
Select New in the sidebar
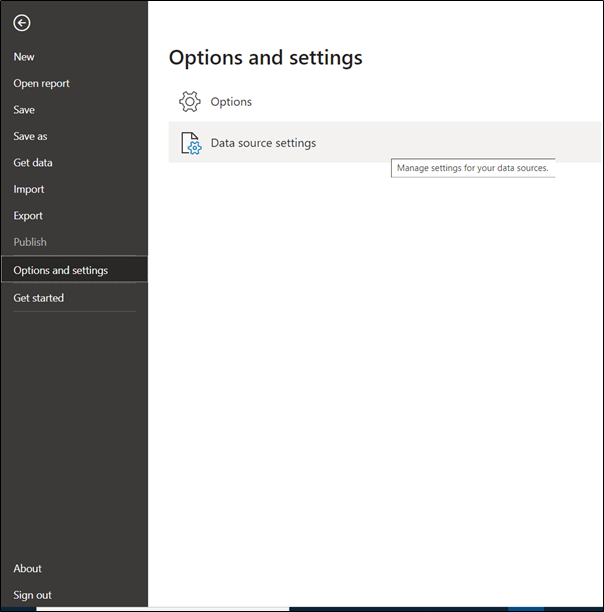pos(24,57)
